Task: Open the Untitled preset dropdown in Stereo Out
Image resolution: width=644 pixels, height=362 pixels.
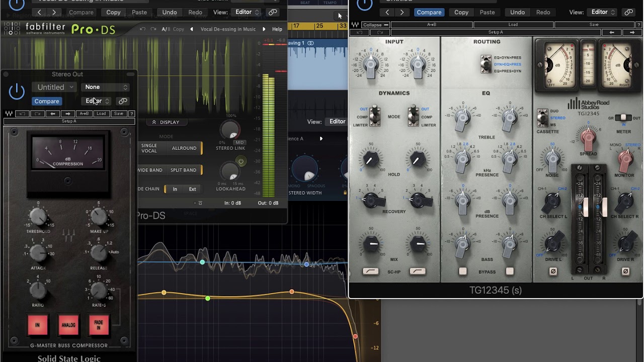Action: coord(54,87)
